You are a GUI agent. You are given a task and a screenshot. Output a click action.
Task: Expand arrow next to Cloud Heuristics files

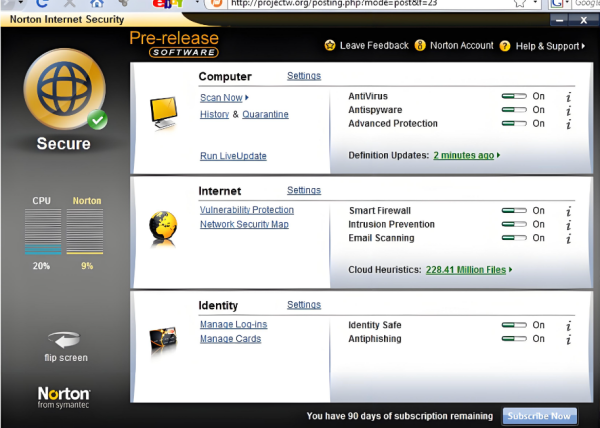point(510,270)
